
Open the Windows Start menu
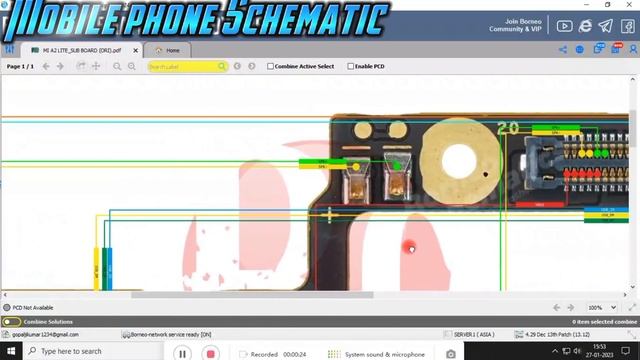(11, 351)
